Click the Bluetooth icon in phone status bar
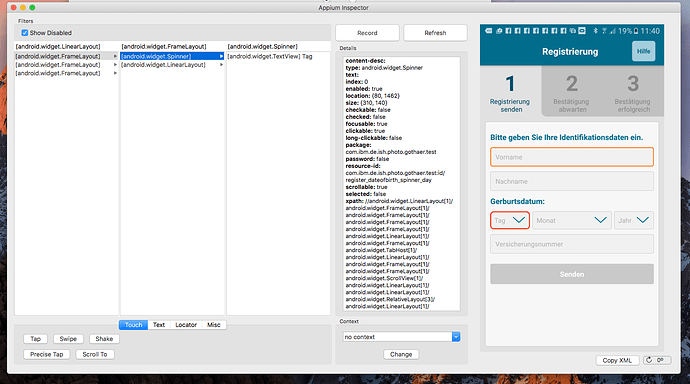The width and height of the screenshot is (690, 384). tap(595, 31)
